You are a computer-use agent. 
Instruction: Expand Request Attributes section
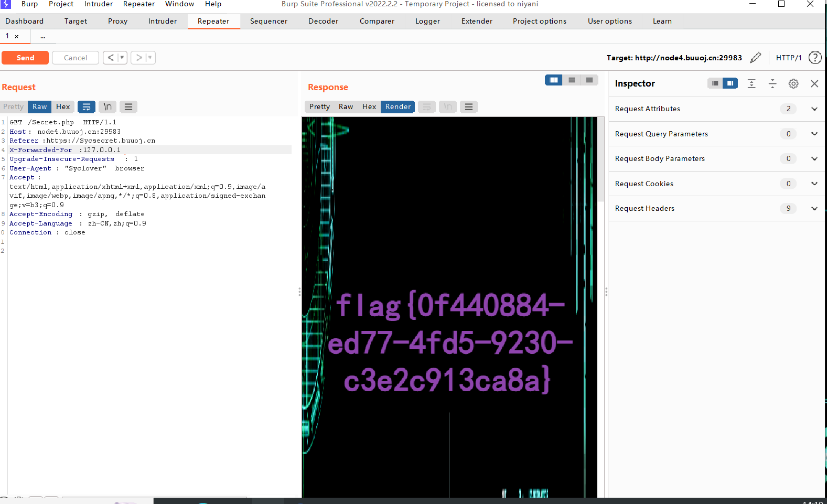pos(716,109)
